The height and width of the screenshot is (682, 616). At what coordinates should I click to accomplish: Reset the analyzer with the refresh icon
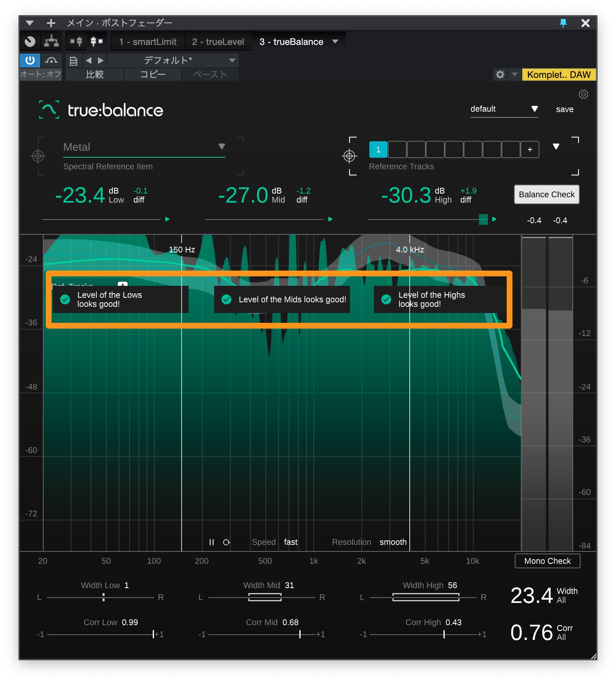pos(226,542)
